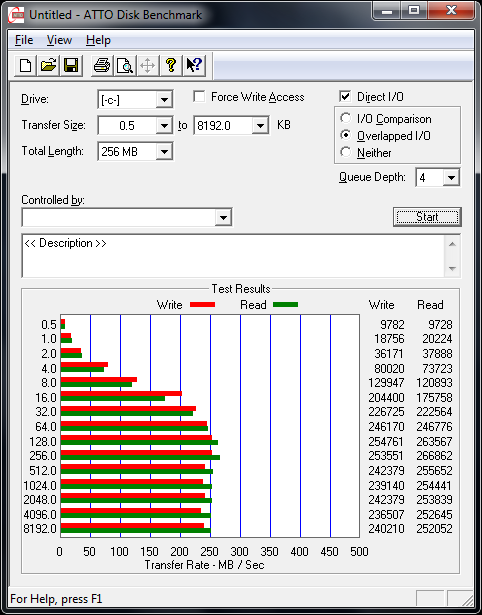Choose the Neither radio option
This screenshot has height=615, width=482.
[x=346, y=152]
